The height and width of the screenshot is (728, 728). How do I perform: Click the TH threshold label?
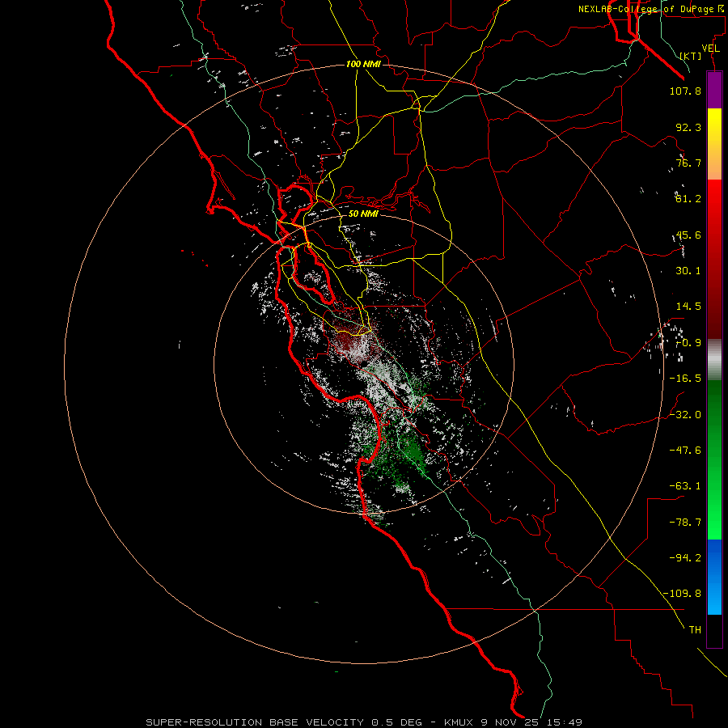695,630
